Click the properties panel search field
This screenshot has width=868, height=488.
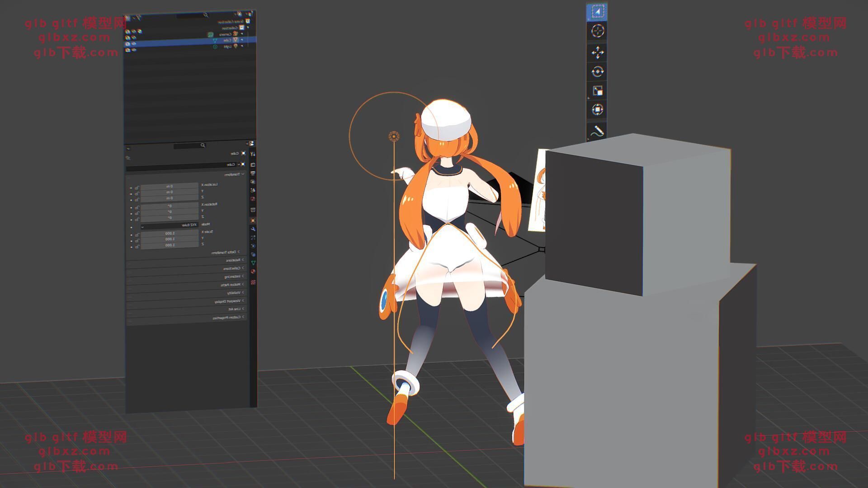tap(190, 145)
